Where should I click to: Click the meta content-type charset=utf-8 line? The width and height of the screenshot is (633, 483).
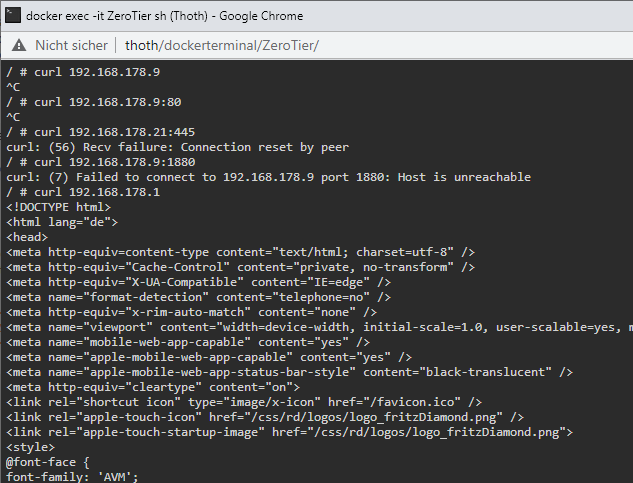tap(241, 252)
